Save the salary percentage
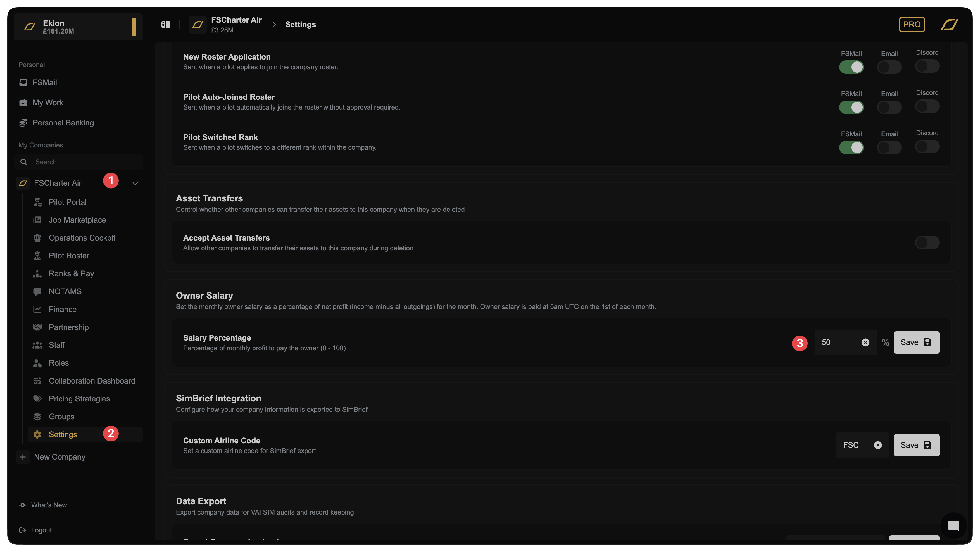This screenshot has width=980, height=552. point(916,342)
